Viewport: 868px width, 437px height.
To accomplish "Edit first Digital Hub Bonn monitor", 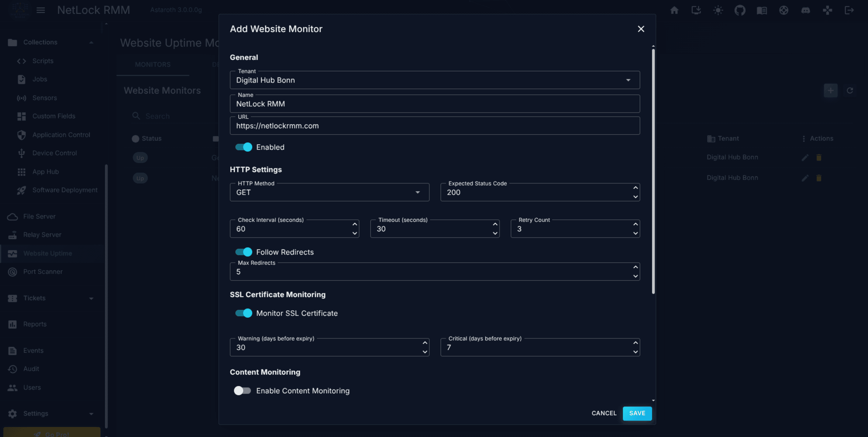I will pyautogui.click(x=805, y=158).
